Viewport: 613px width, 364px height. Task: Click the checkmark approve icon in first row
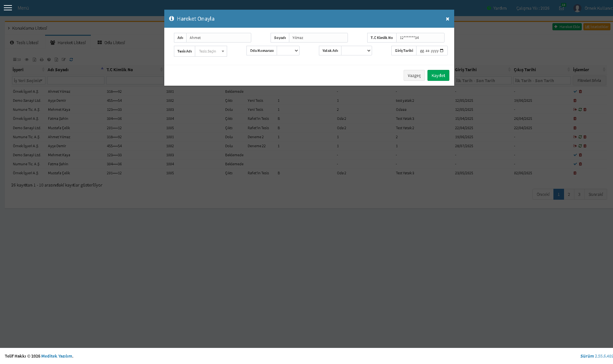pos(575,91)
